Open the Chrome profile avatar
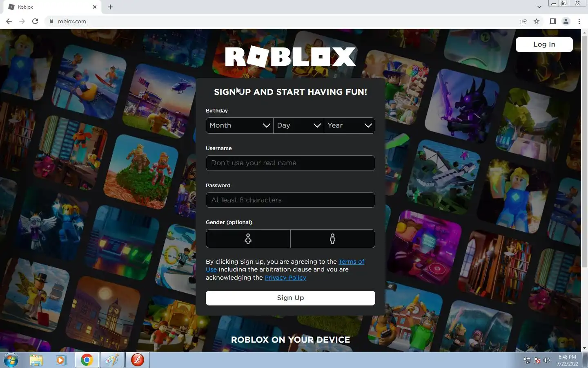The height and width of the screenshot is (368, 588). 566,21
